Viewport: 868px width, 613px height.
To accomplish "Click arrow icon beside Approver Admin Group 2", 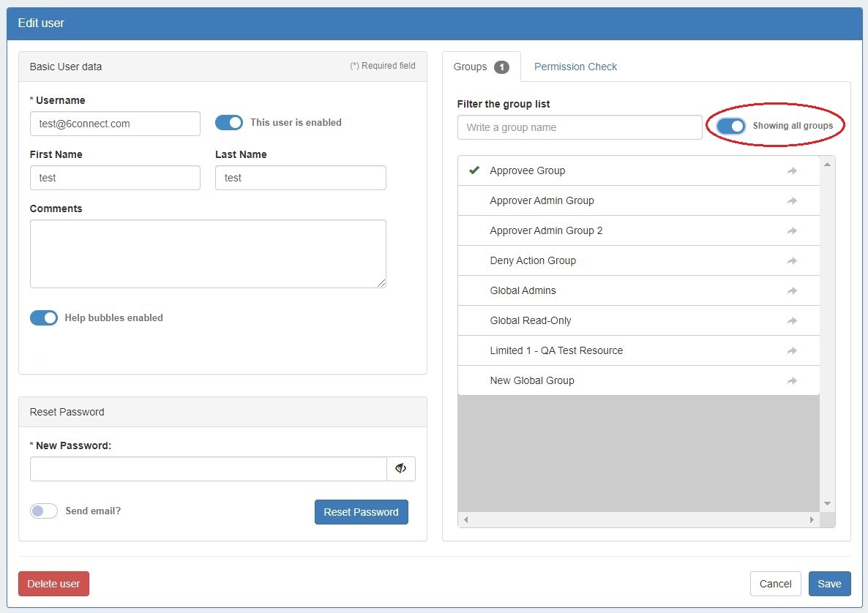I will (x=792, y=230).
